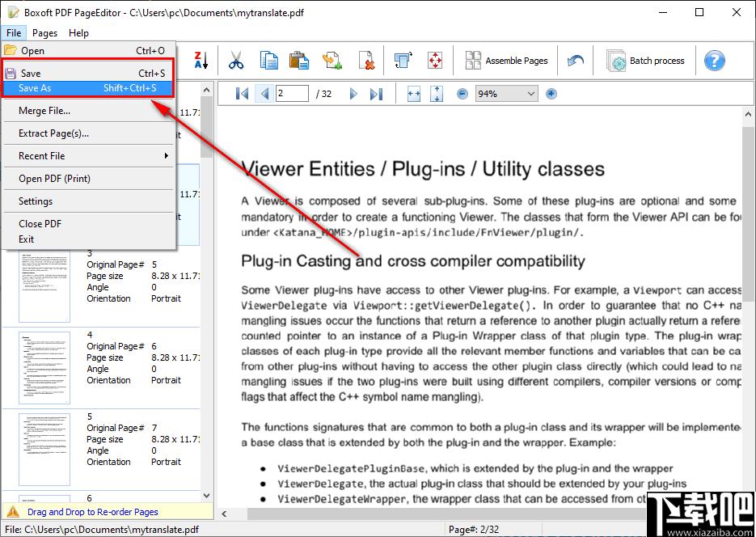Zoom in with the plus icon
The width and height of the screenshot is (756, 537).
pos(551,94)
